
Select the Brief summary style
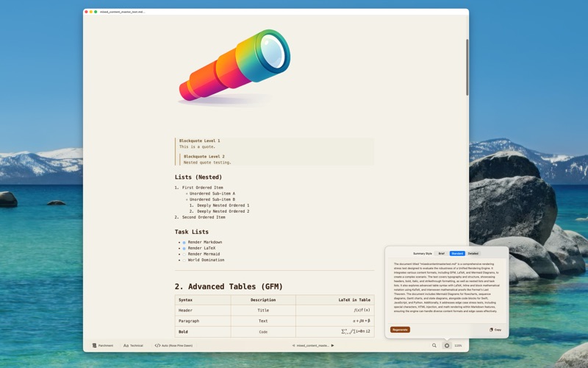point(442,253)
